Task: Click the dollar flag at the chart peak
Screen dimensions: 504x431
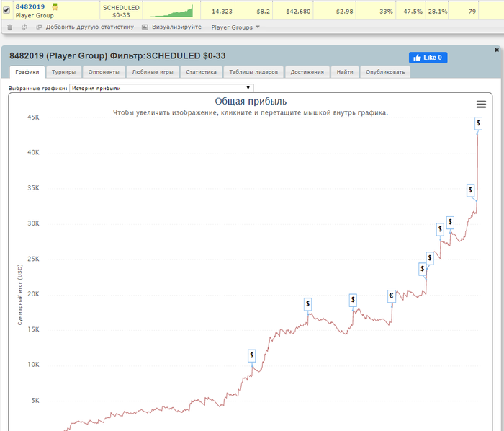Action: [478, 123]
